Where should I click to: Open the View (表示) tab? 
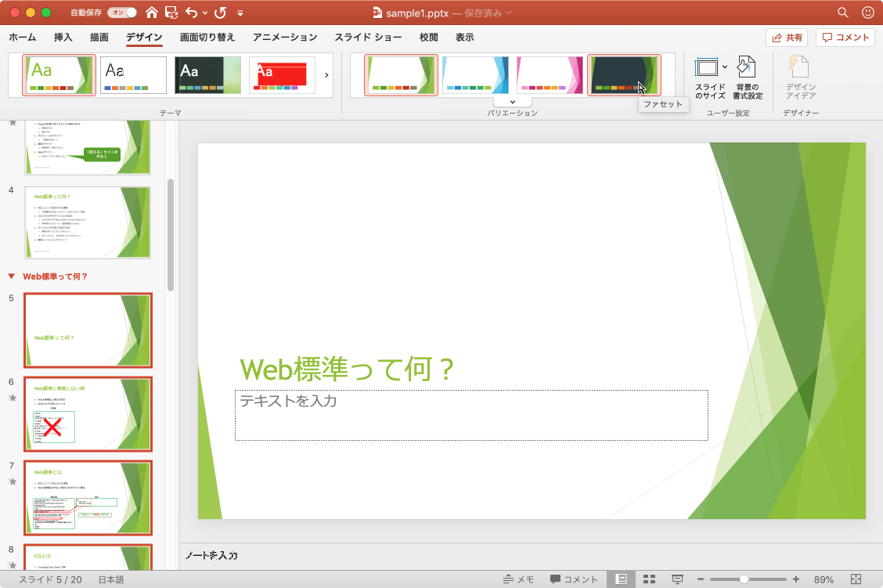[464, 37]
